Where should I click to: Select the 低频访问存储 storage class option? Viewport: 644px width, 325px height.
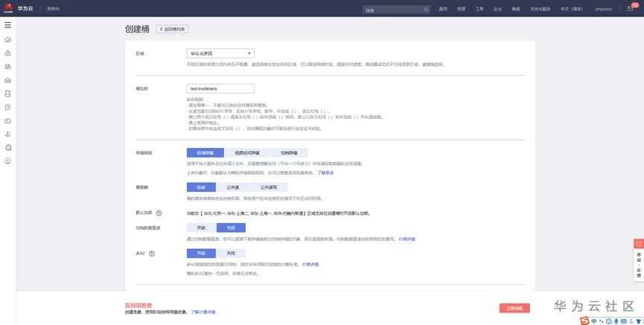click(247, 152)
